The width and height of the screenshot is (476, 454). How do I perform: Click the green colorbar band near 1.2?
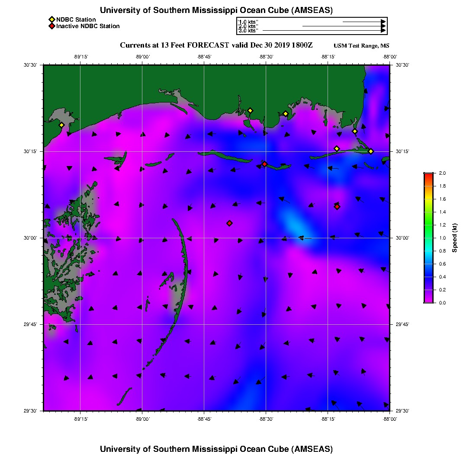[429, 225]
